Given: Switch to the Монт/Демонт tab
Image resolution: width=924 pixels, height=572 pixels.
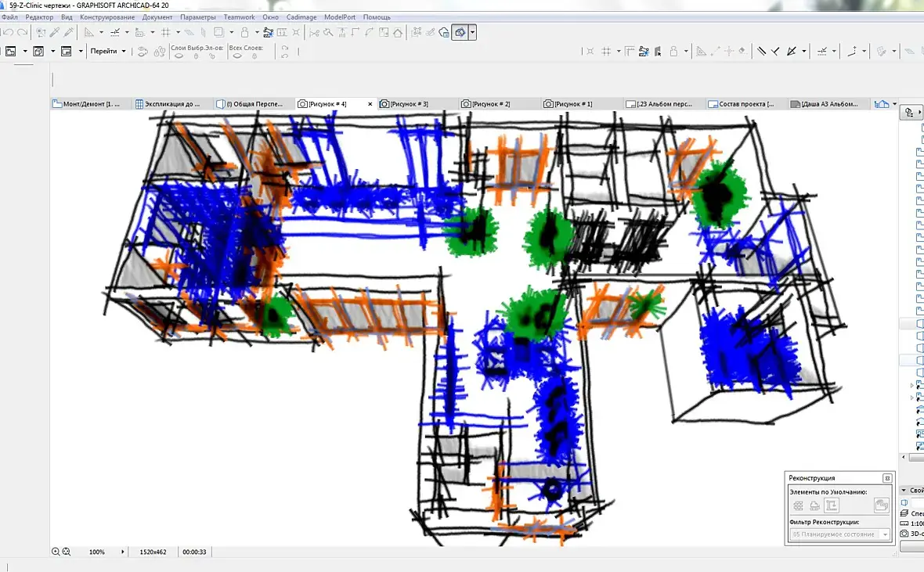Looking at the screenshot, I should [x=92, y=103].
